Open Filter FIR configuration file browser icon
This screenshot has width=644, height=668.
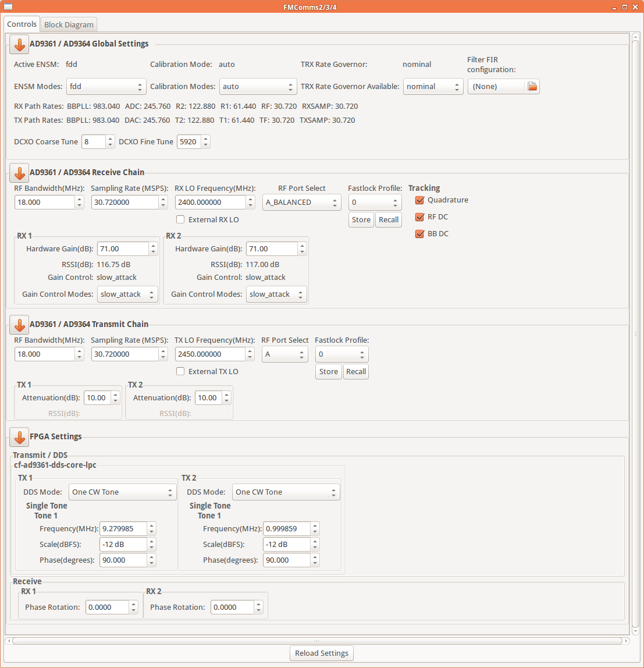pyautogui.click(x=532, y=87)
